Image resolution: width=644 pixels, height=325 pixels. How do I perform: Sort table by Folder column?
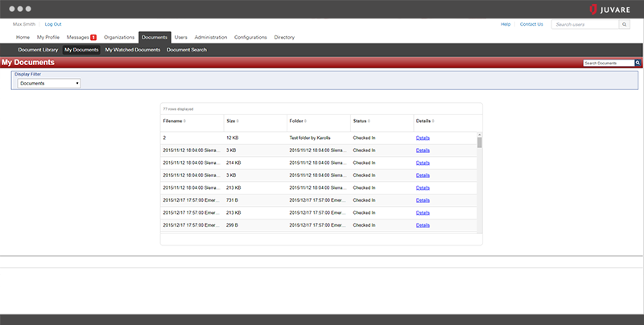tap(298, 121)
